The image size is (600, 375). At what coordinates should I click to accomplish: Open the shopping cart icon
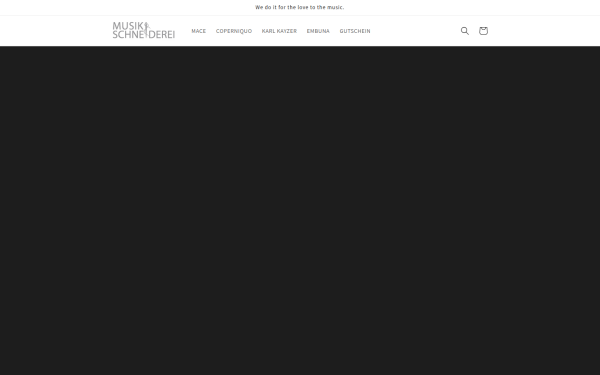(x=483, y=31)
